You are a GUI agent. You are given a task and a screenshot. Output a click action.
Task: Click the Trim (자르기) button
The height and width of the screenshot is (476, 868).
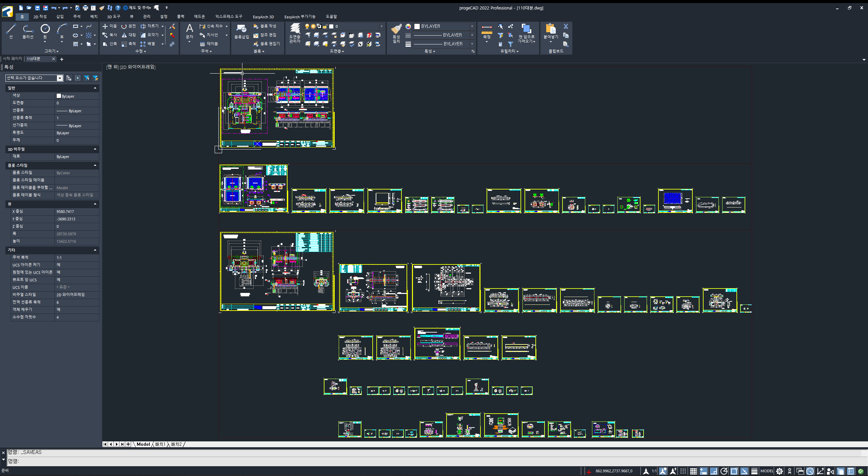[150, 26]
